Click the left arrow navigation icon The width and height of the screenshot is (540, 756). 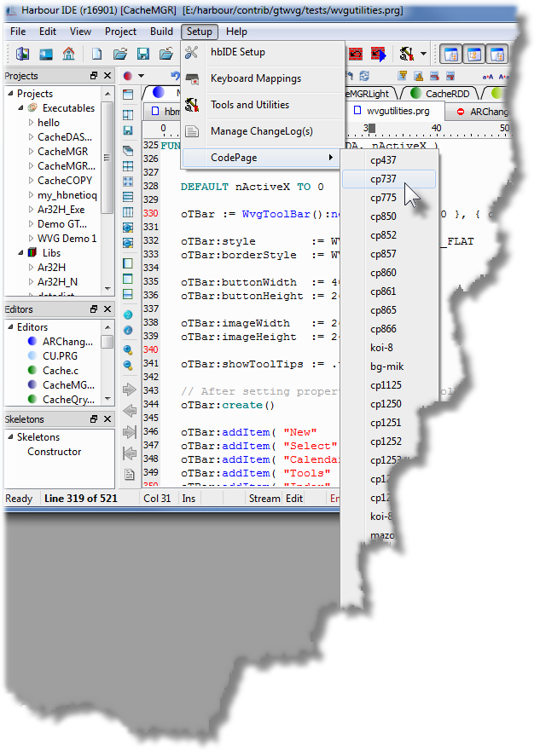coord(130,411)
